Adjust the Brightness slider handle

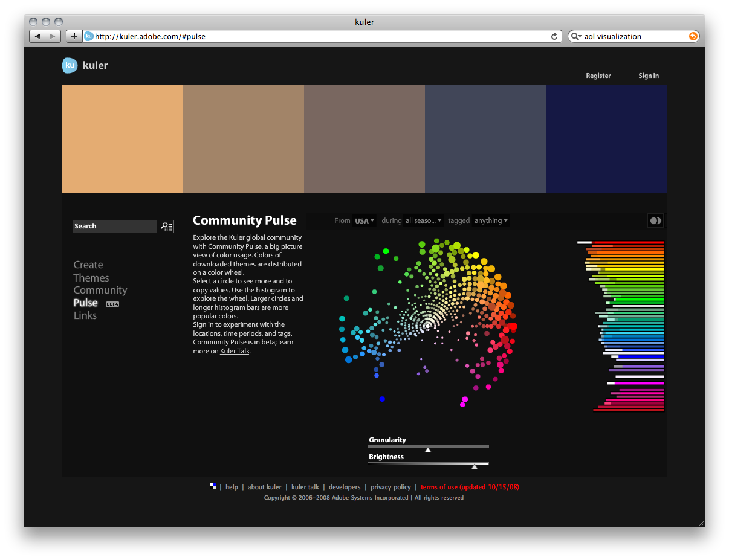point(475,466)
